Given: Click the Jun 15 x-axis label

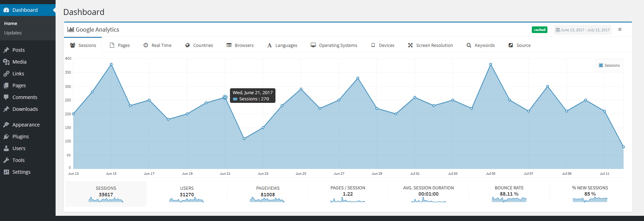Looking at the screenshot, I should [x=111, y=173].
